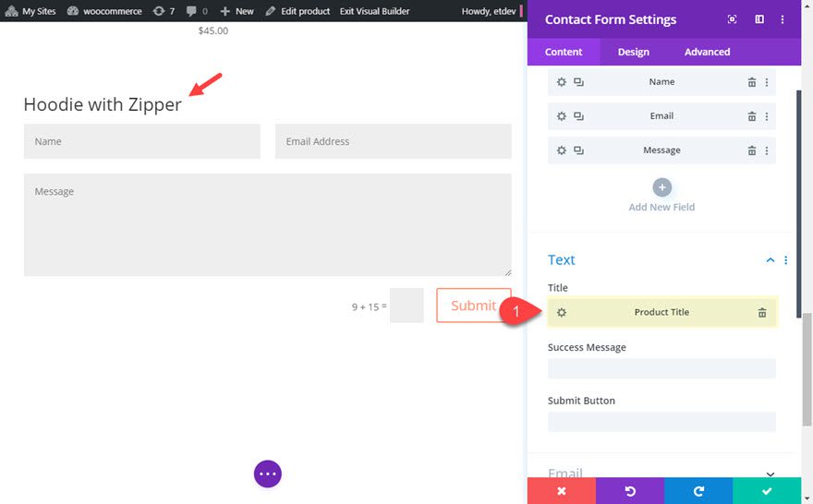This screenshot has width=813, height=504.
Task: Delete the Product Title dynamic content
Action: [761, 312]
